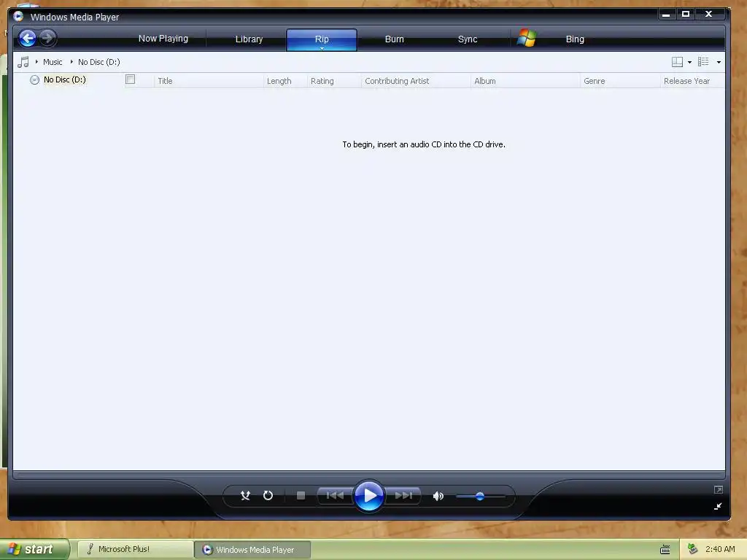Mute the sound with the speaker icon
747x560 pixels.
coord(438,496)
